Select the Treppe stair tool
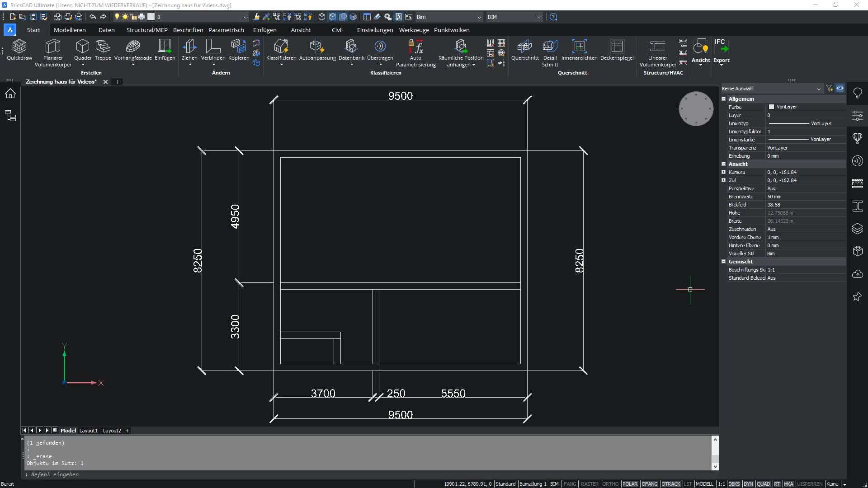This screenshot has height=488, width=868. (x=103, y=50)
